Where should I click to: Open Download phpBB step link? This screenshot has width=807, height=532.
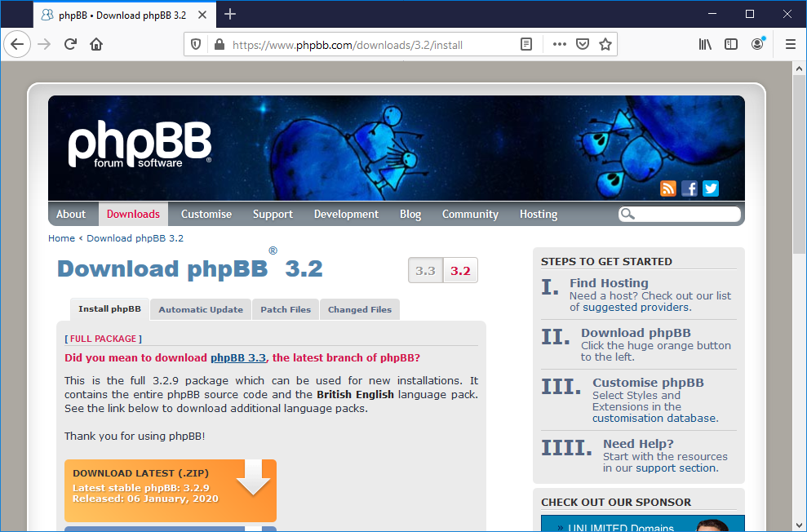[x=636, y=333]
